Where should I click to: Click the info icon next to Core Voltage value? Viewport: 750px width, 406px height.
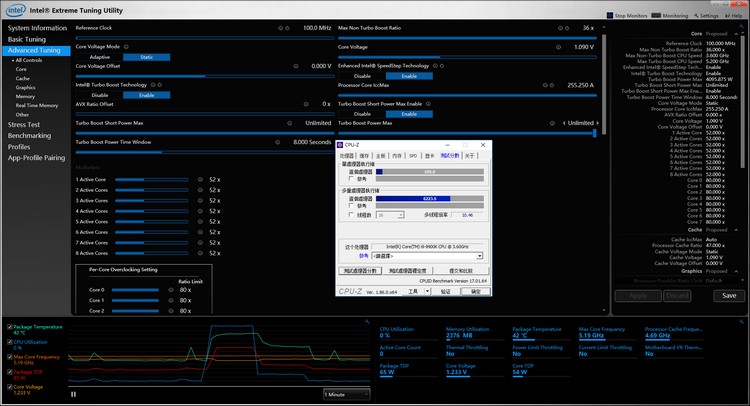[x=558, y=47]
